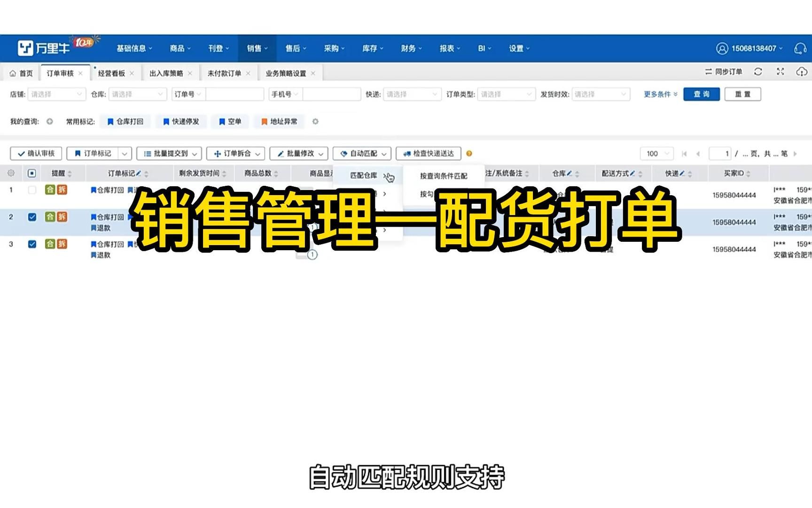Choose 按查询条件匹配 submenu option
This screenshot has height=508, width=812.
click(444, 176)
